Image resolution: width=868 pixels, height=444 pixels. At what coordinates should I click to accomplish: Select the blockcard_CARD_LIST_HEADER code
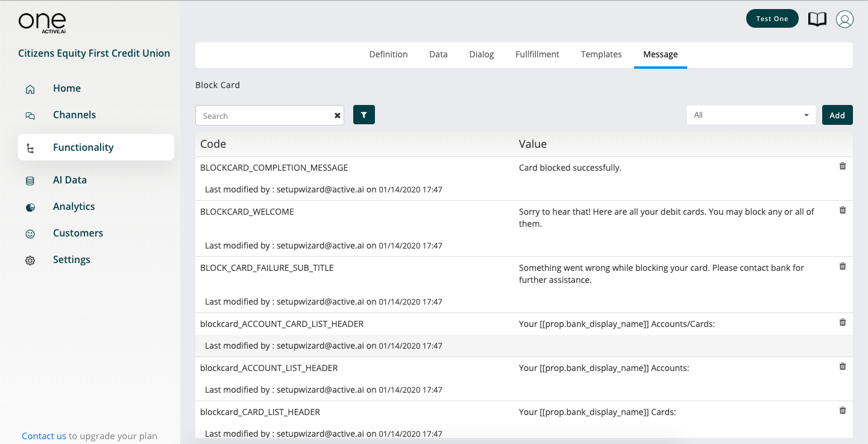coord(260,412)
